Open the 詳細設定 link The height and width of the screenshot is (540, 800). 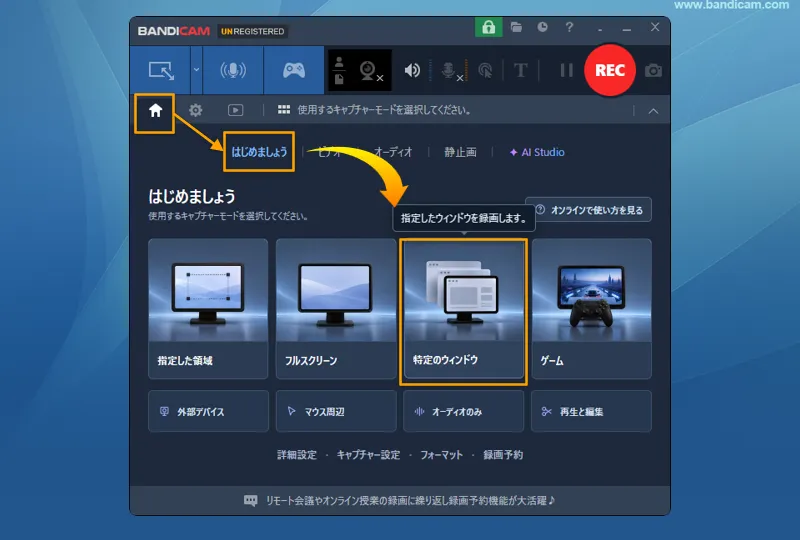tap(296, 455)
